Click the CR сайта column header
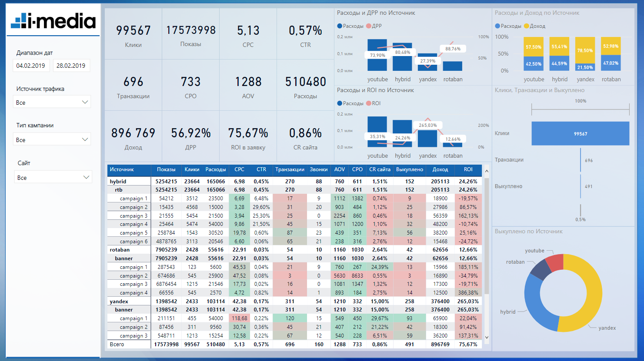Image resolution: width=644 pixels, height=361 pixels. [x=380, y=169]
